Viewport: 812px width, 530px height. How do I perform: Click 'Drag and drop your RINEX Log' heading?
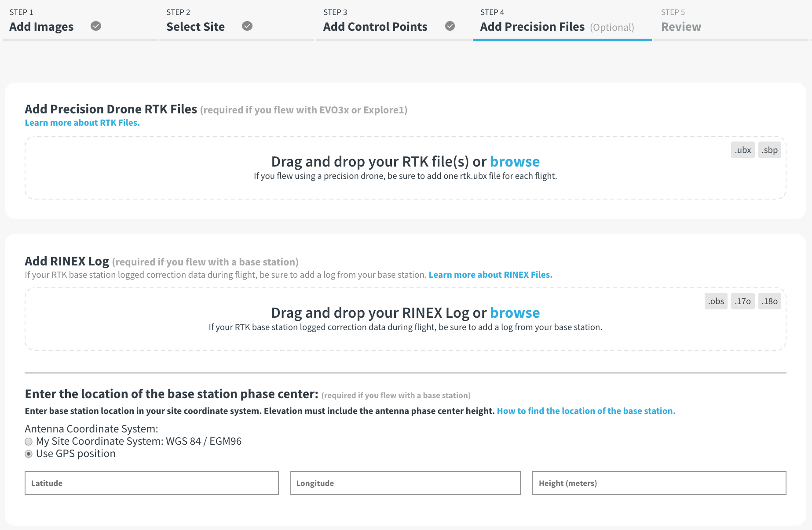click(370, 313)
